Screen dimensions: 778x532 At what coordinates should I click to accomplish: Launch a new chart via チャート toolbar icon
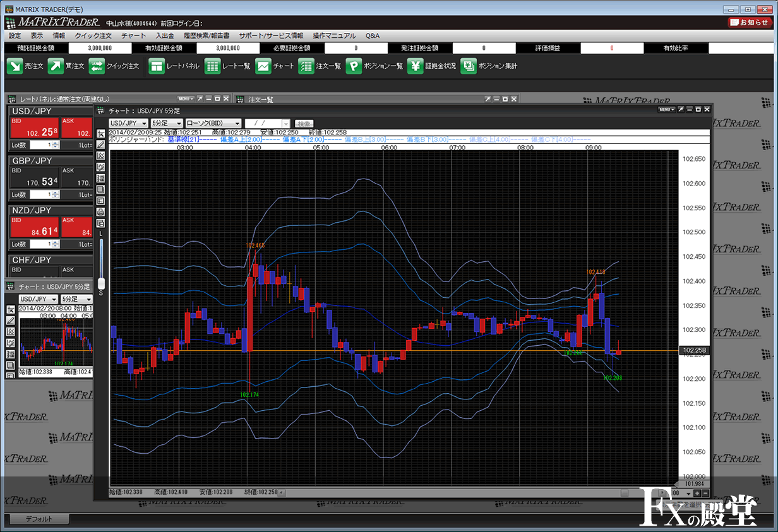coord(263,66)
